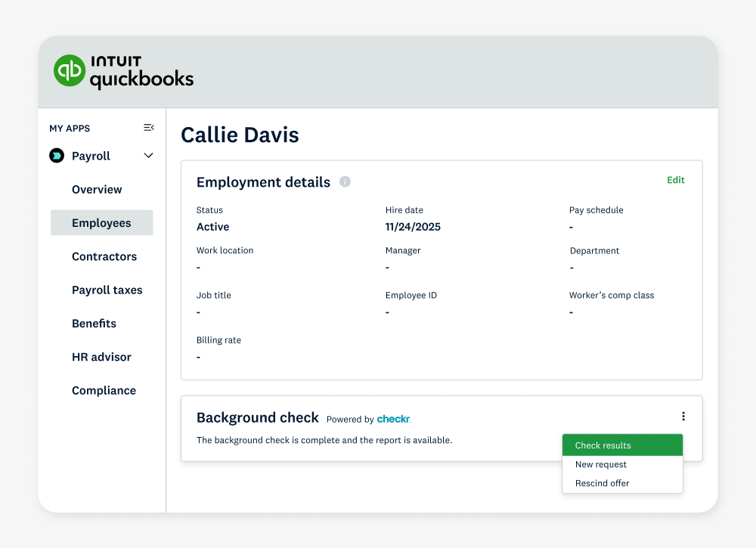This screenshot has width=756, height=549.
Task: Navigate to Payroll taxes
Action: pos(107,290)
